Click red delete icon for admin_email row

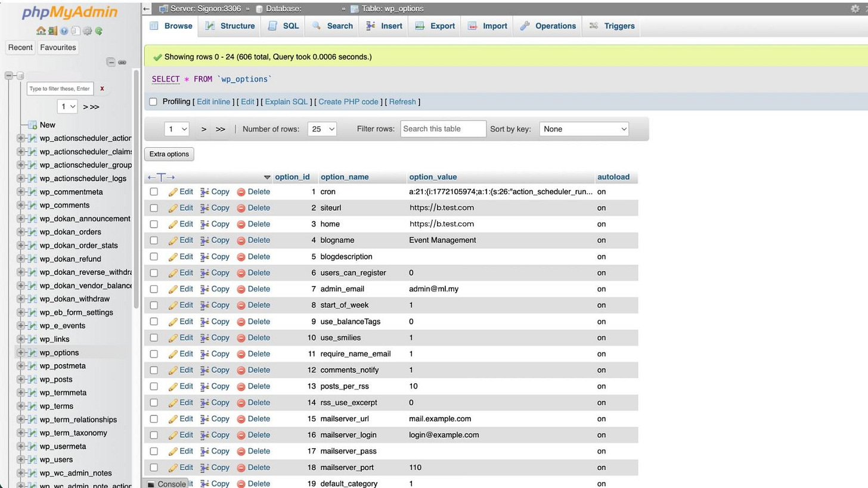point(241,289)
